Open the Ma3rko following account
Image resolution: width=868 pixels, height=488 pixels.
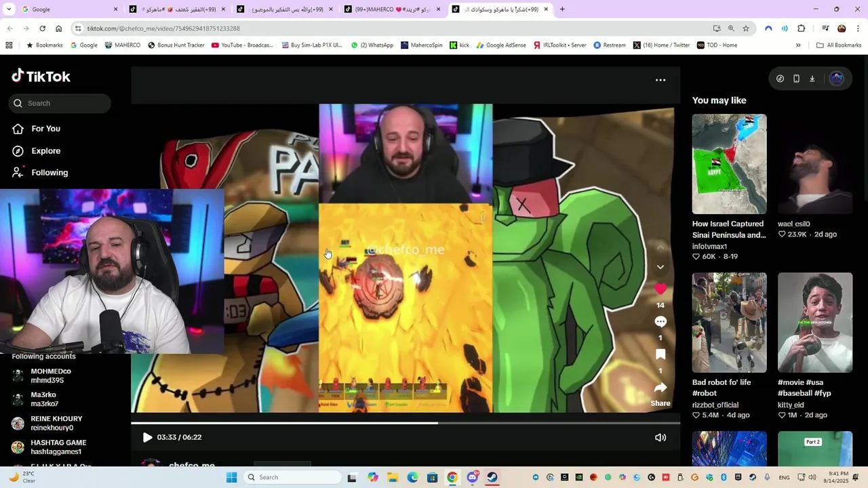(44, 399)
